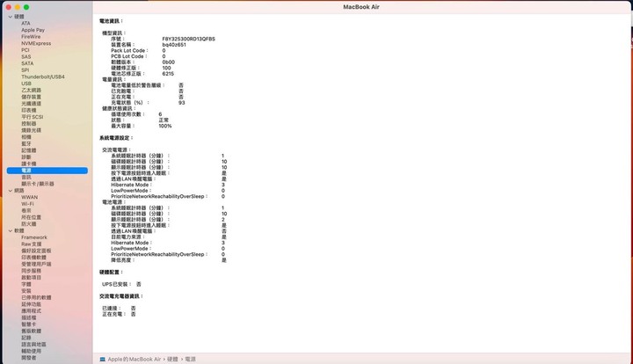The width and height of the screenshot is (633, 364).
Task: Open Thunderbolt/USB4 information
Action: click(43, 76)
